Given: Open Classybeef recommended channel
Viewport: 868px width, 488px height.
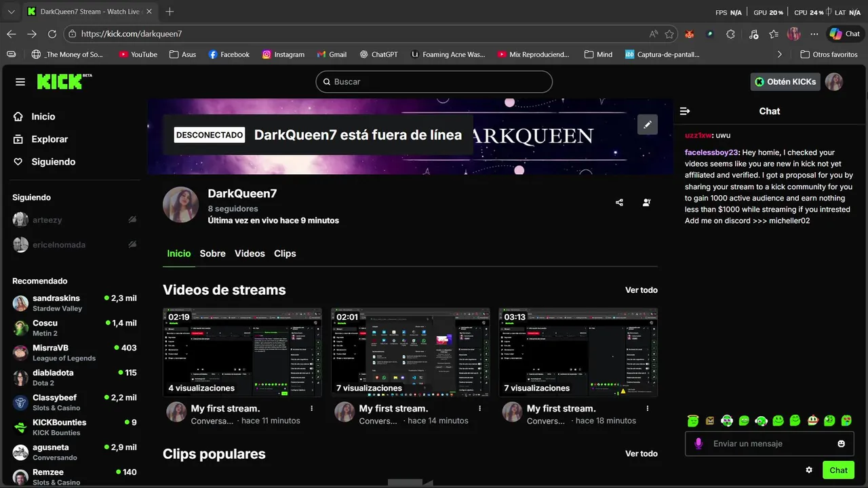Looking at the screenshot, I should point(75,403).
